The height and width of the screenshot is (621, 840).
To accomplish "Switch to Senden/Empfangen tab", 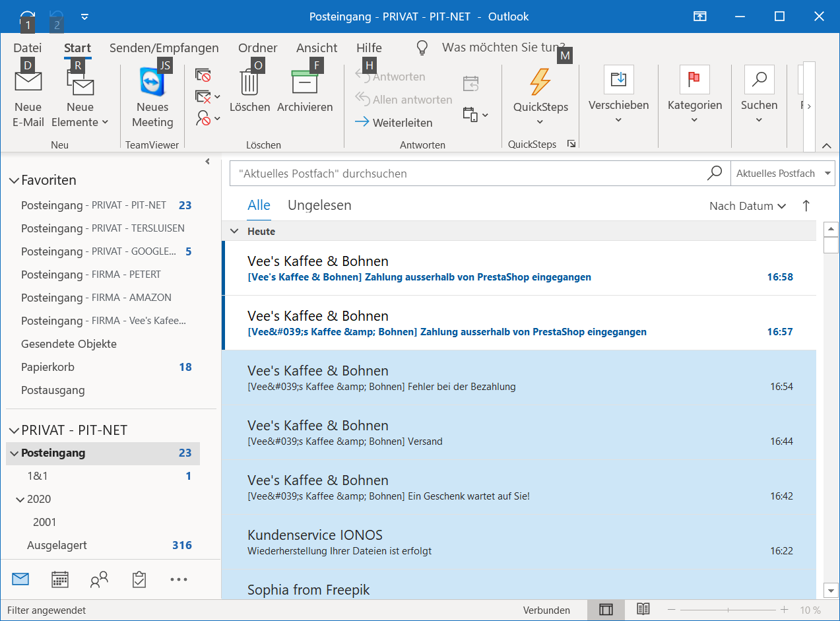I will click(x=164, y=48).
